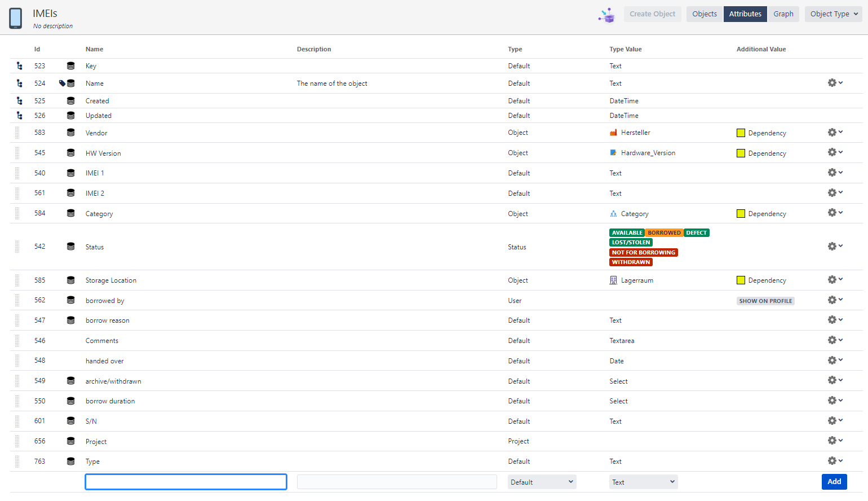Image resolution: width=868 pixels, height=501 pixels.
Task: Click the smartphone icon next to the IMEIs title
Action: point(15,18)
